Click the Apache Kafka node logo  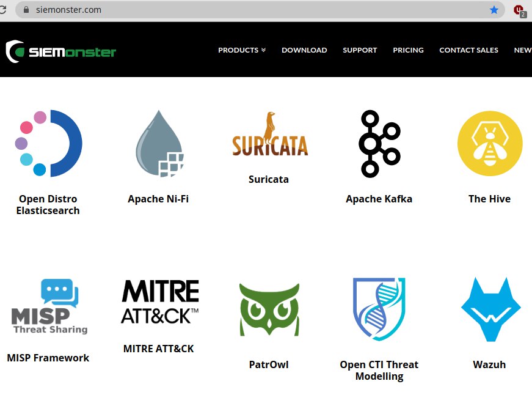click(x=380, y=143)
